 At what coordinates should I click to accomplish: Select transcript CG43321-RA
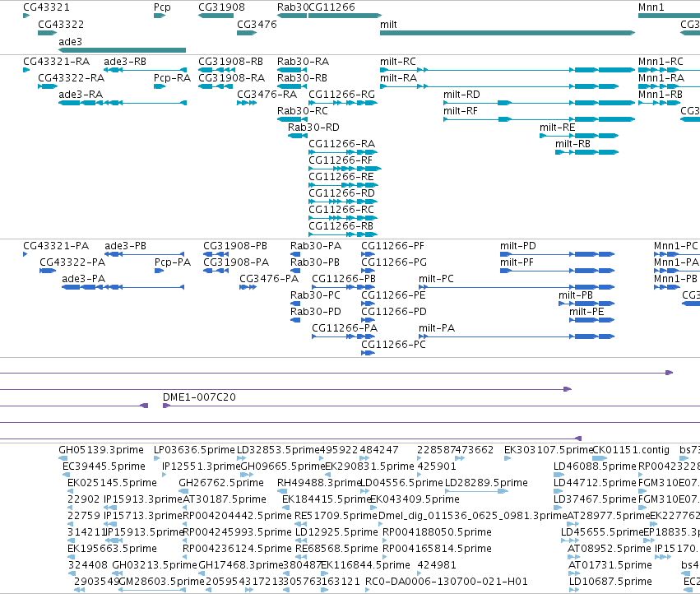click(56, 62)
